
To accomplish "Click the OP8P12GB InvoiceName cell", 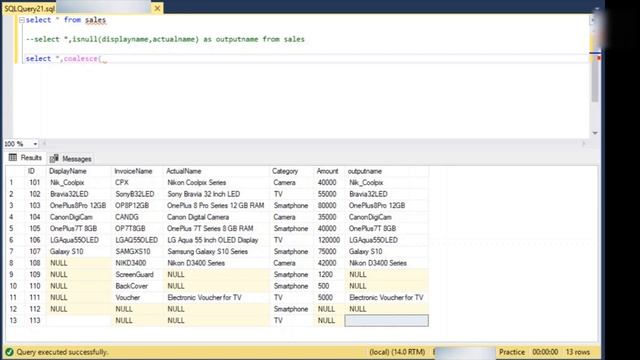I will point(138,205).
